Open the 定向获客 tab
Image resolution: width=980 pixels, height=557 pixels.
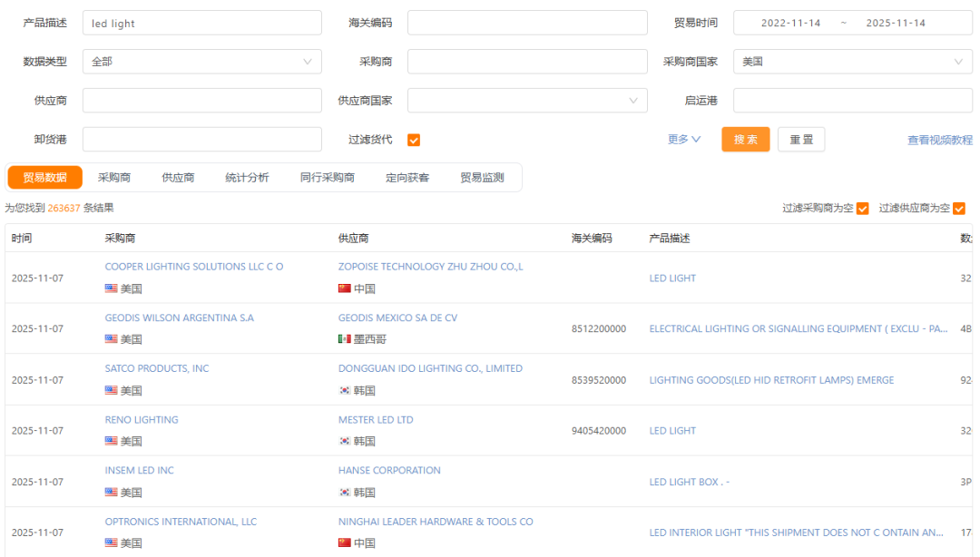pyautogui.click(x=407, y=178)
